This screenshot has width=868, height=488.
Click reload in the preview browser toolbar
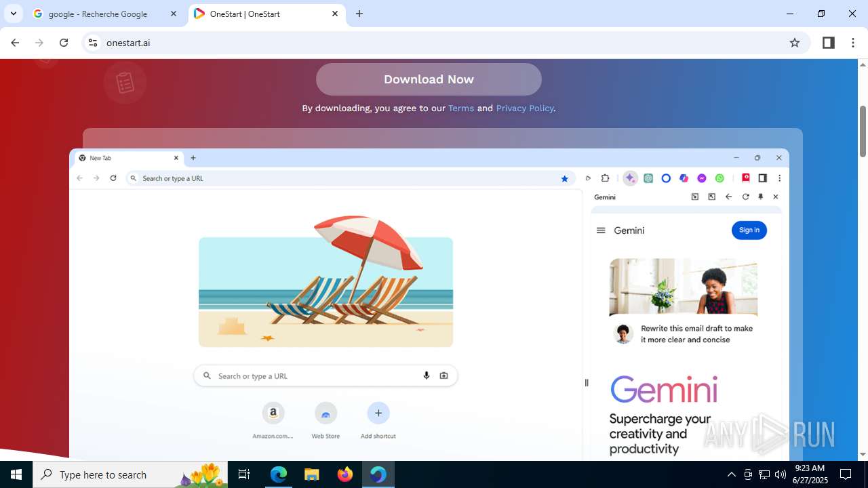[x=113, y=178]
